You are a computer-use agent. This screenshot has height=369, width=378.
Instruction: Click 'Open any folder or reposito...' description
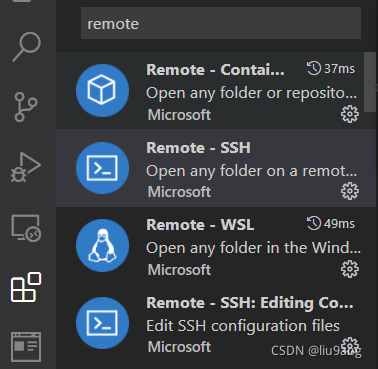[x=251, y=93]
